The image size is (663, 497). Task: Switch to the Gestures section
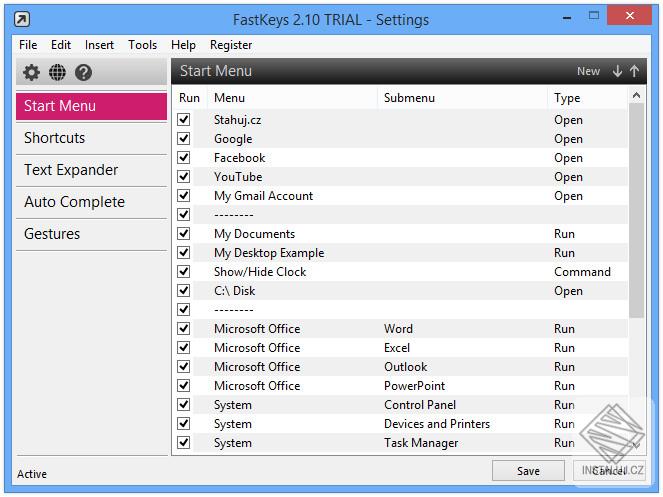(x=91, y=234)
